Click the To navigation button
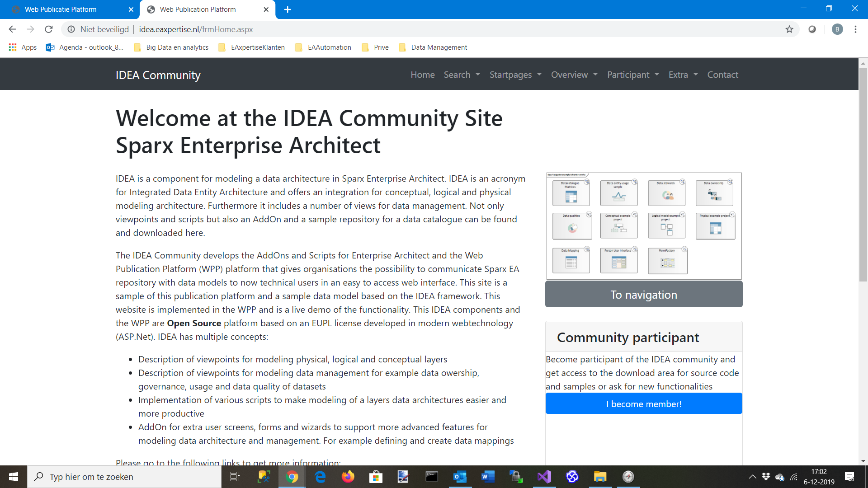The height and width of the screenshot is (488, 868). coord(644,295)
